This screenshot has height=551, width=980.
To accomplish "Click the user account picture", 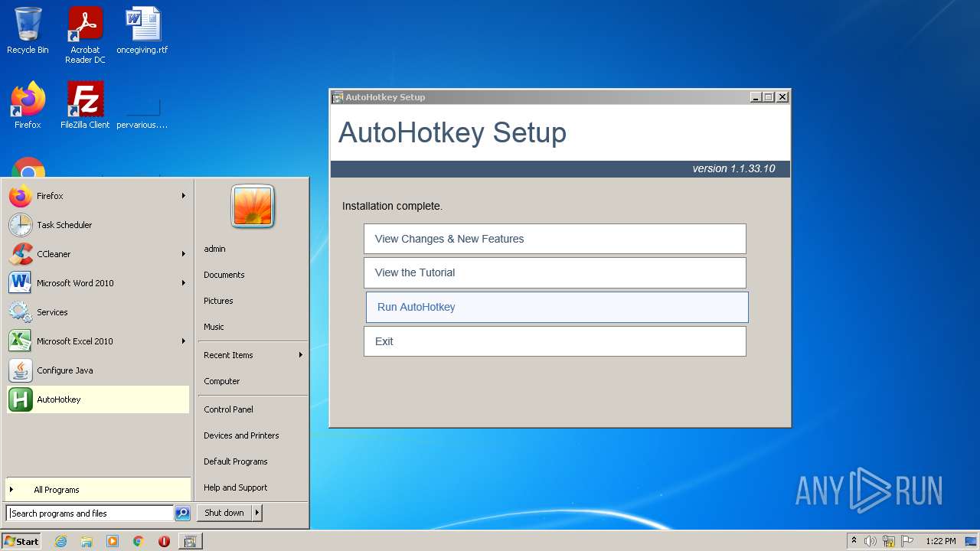I will (x=253, y=207).
